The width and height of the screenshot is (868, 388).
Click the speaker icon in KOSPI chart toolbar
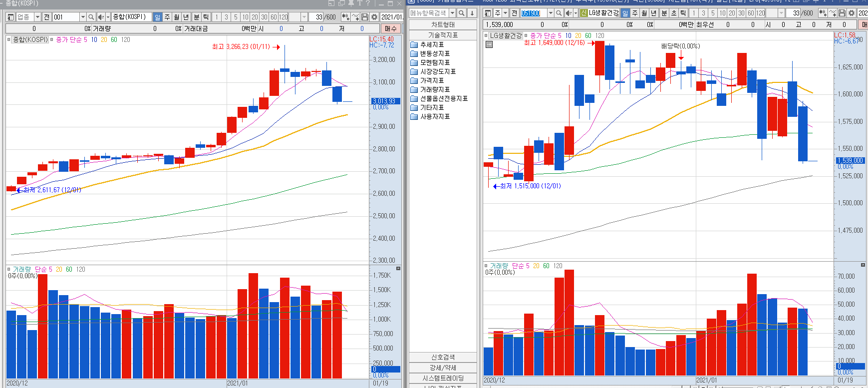[101, 17]
